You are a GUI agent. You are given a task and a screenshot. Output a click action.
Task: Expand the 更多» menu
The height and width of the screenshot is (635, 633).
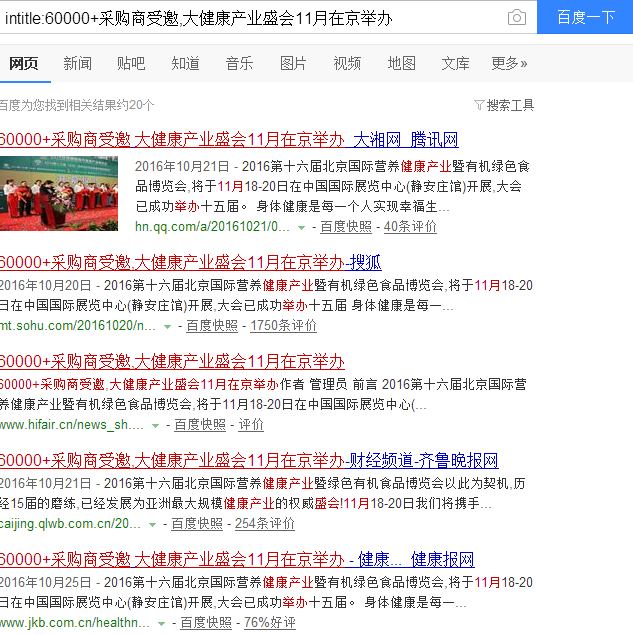click(509, 64)
